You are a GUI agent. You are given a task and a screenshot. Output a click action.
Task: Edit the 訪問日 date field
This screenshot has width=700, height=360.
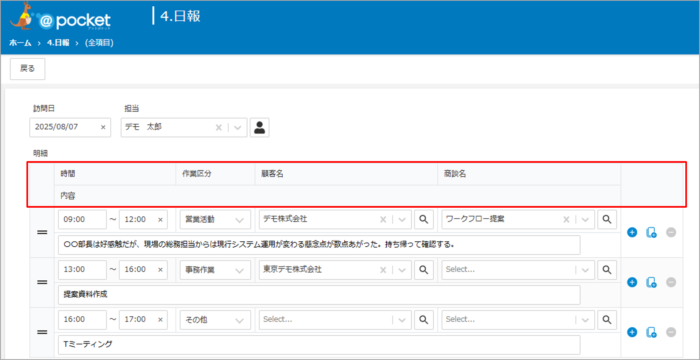[x=70, y=127]
